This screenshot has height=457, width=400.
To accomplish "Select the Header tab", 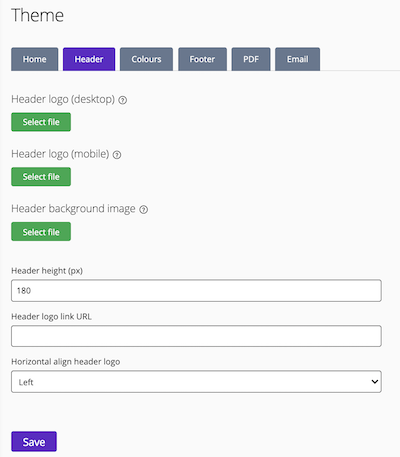I will click(89, 59).
